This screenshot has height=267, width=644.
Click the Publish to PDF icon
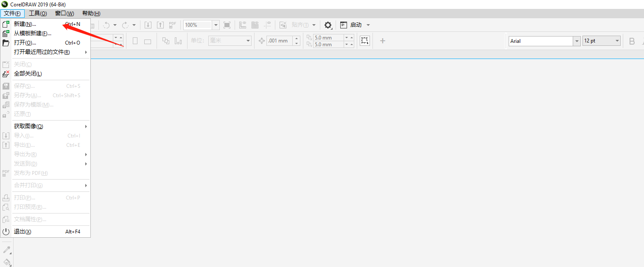click(x=172, y=25)
